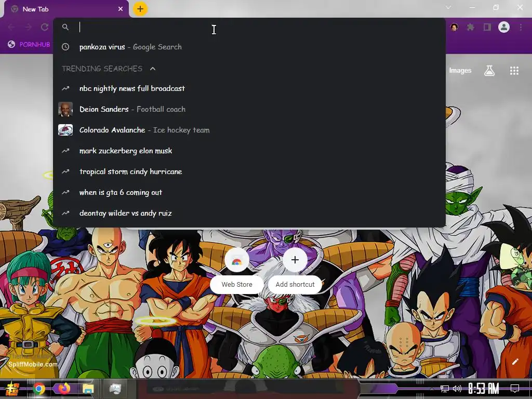Pick the Colorado Avalanche ice hockey suggestion

(249, 130)
